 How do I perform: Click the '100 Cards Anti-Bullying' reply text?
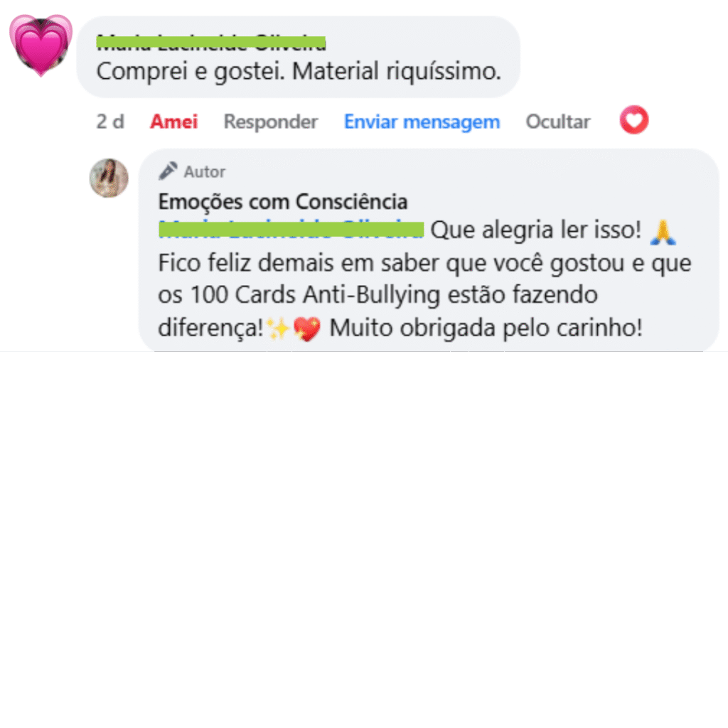(315, 295)
